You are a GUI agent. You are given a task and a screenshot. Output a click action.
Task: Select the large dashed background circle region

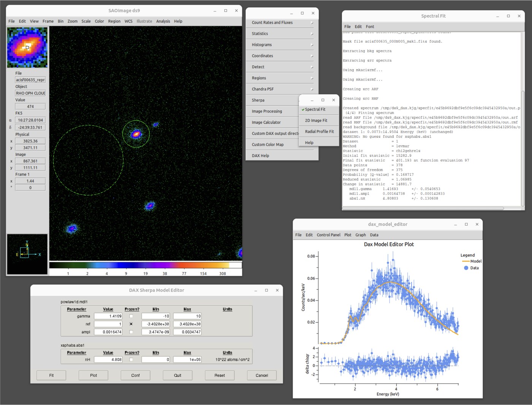point(88,160)
